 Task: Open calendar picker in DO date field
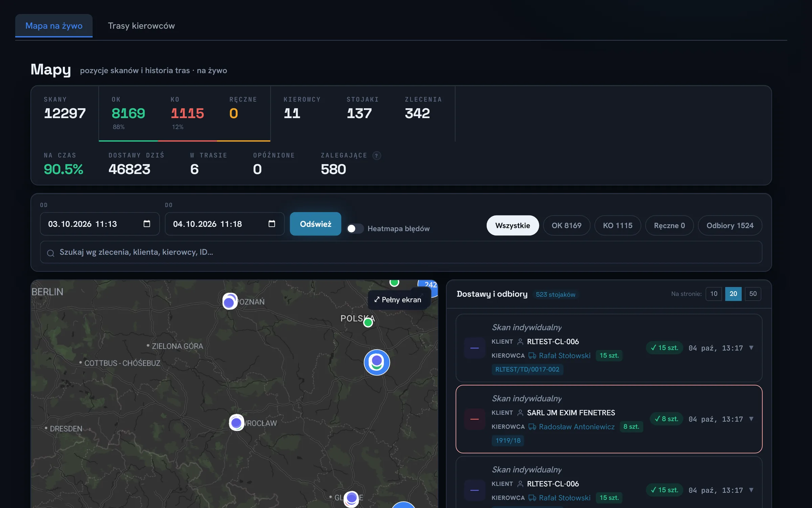272,224
